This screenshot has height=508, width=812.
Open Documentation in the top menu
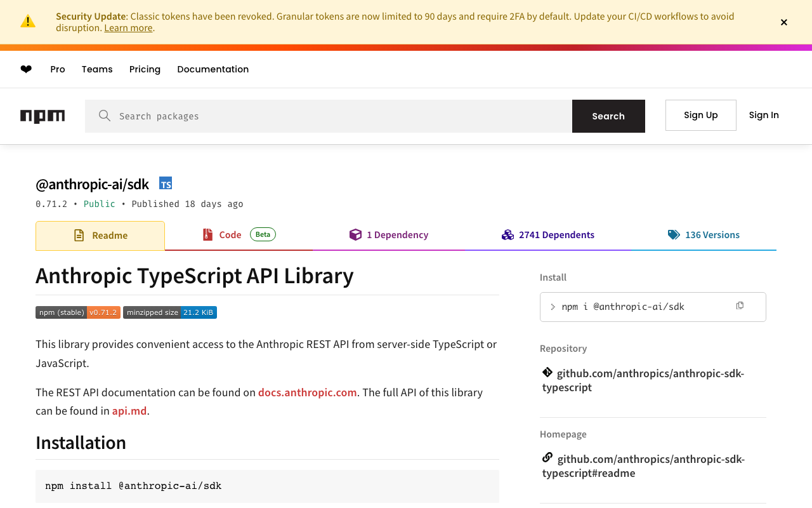pyautogui.click(x=213, y=69)
